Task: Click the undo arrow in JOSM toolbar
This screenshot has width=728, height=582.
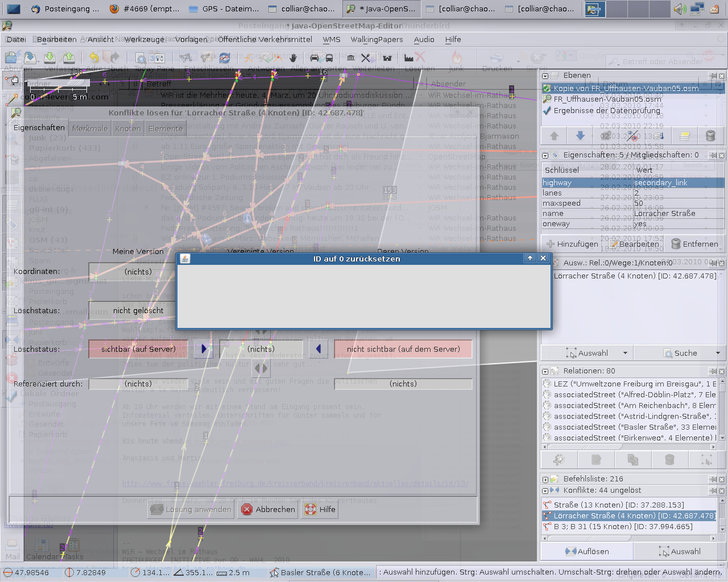Action: pos(94,57)
